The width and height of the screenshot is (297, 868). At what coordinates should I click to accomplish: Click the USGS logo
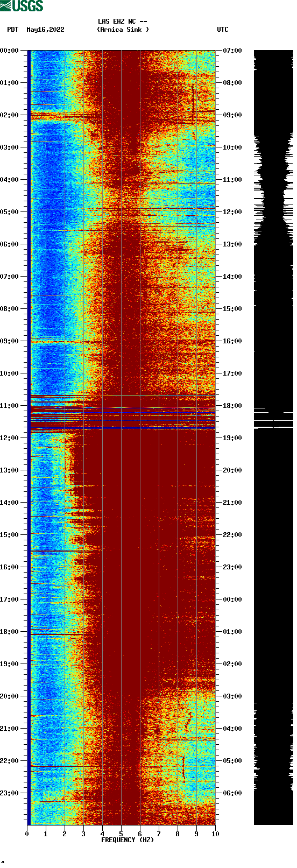[22, 6]
